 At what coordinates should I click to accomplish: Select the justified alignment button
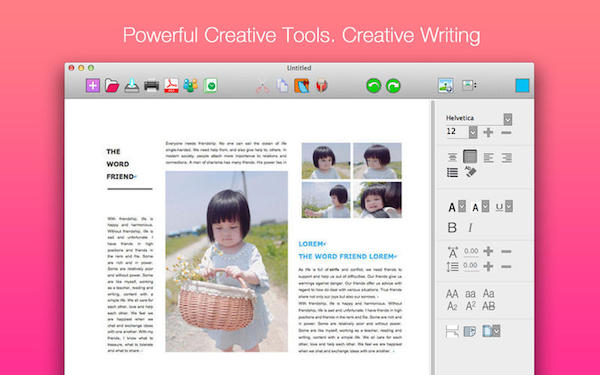[470, 157]
